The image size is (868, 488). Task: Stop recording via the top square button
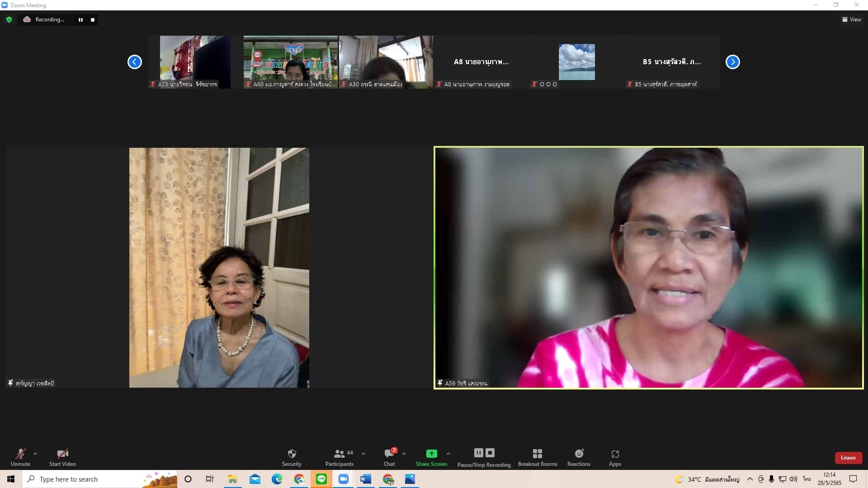pyautogui.click(x=93, y=20)
